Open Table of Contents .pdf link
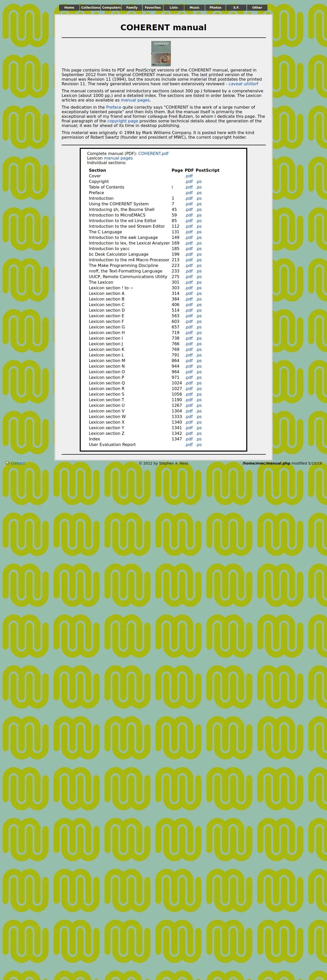 pos(189,187)
